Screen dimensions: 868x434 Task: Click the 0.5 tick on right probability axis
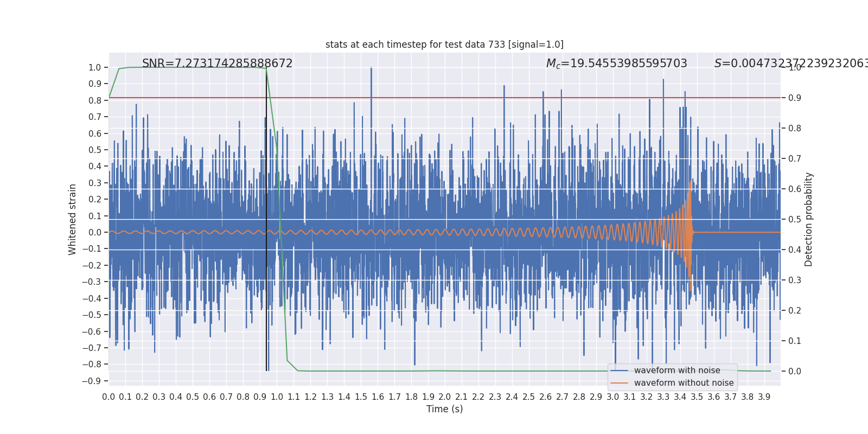pyautogui.click(x=794, y=219)
